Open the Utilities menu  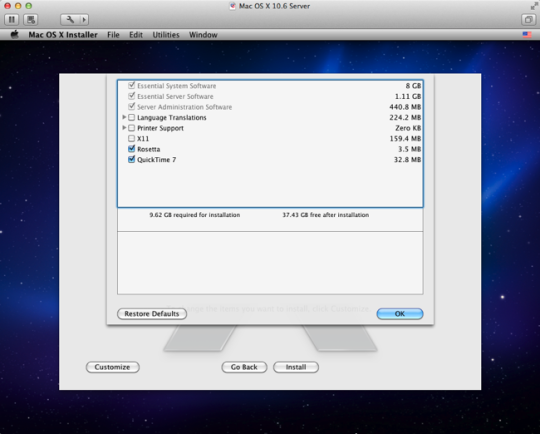coord(166,35)
